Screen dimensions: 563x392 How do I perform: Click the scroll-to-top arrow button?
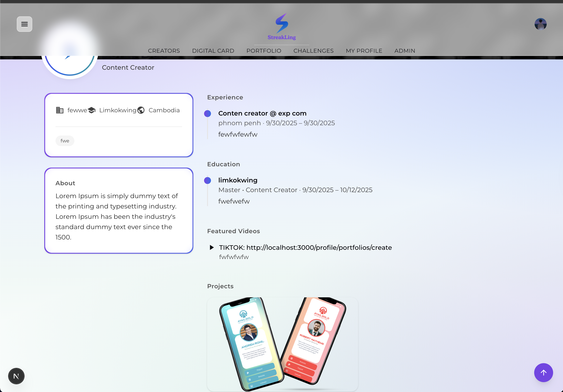pos(543,372)
